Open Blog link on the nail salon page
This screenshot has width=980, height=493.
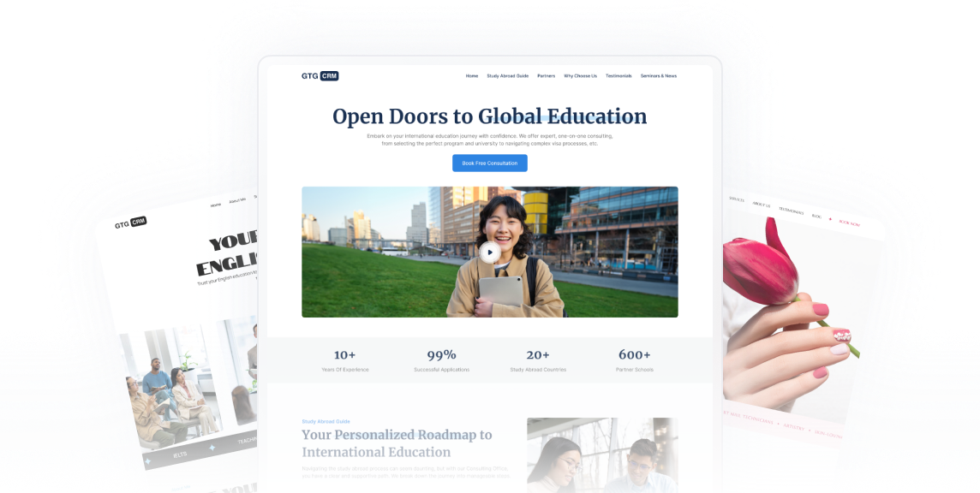coord(816,217)
